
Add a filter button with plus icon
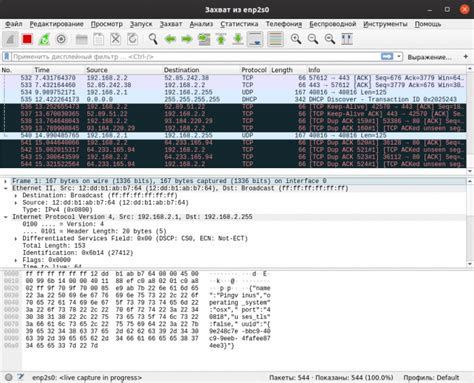pos(466,57)
